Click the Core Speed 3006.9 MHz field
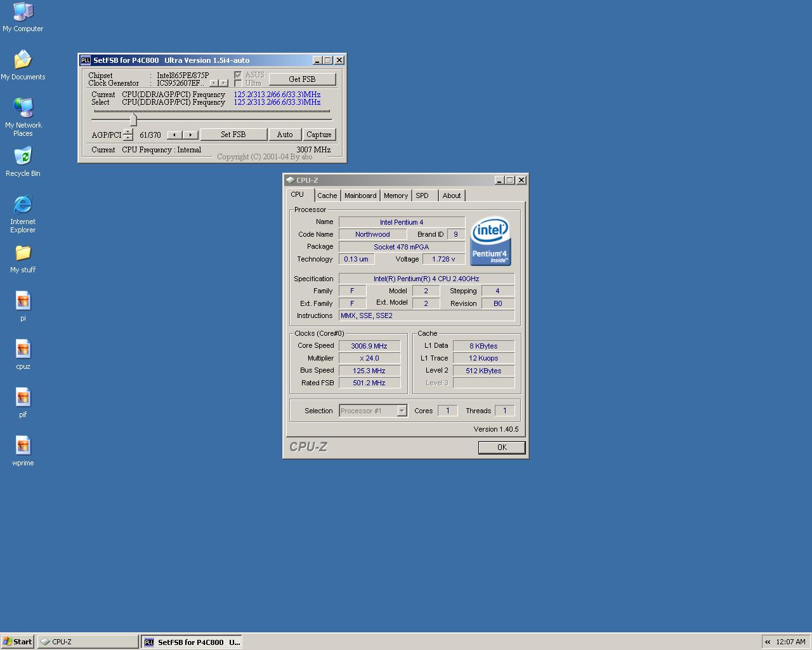Viewport: 812px width, 650px height. (369, 346)
